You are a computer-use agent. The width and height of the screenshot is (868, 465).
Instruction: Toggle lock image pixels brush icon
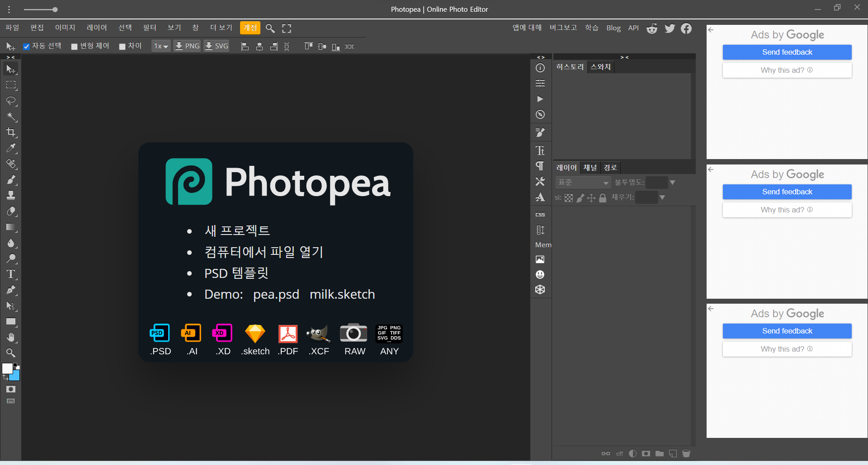click(x=580, y=198)
